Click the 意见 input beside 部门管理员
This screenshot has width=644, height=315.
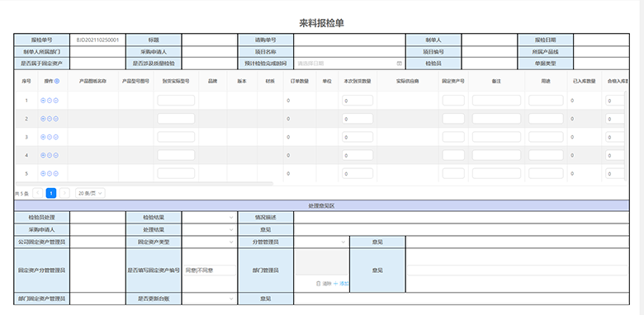click(517, 270)
